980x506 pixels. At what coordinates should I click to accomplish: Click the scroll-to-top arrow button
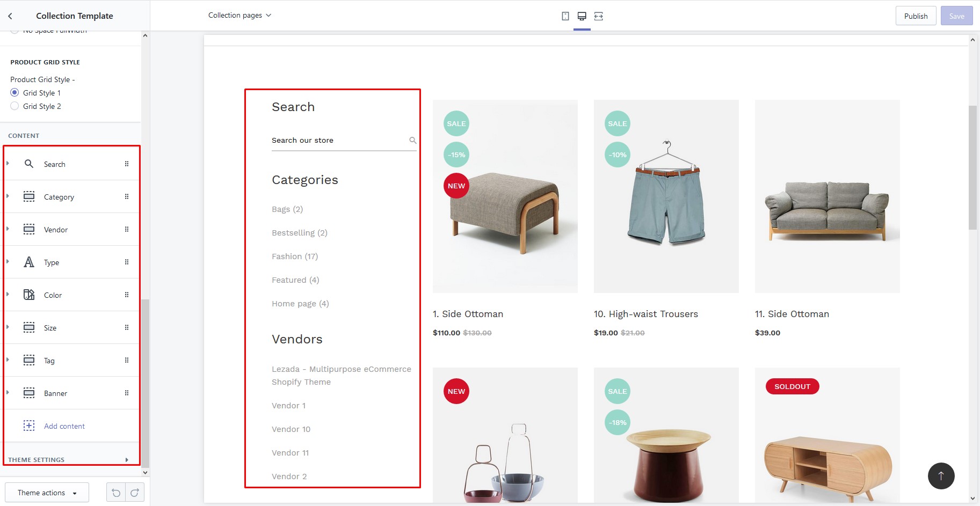click(941, 476)
